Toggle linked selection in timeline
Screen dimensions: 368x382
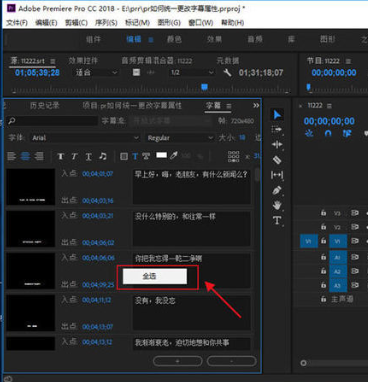coord(347,133)
